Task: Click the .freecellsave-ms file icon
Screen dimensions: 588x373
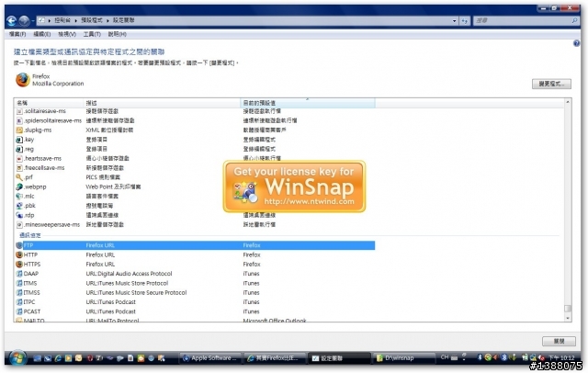Action: click(x=19, y=168)
